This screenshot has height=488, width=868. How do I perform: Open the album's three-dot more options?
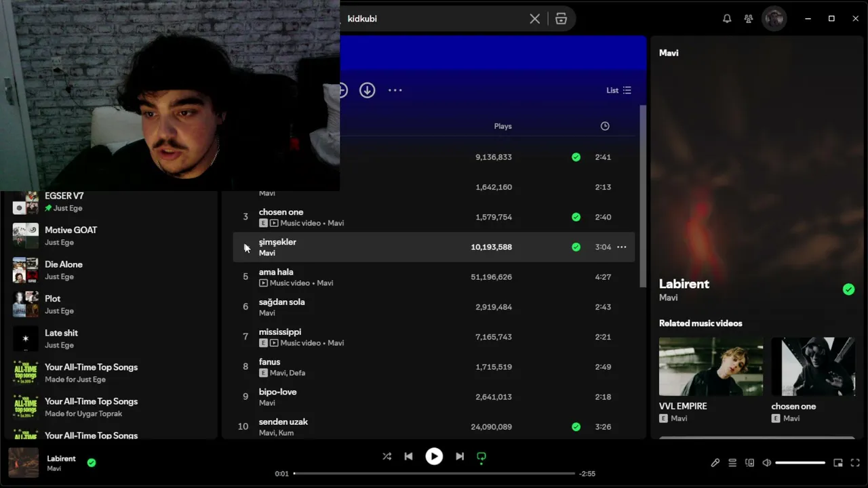(395, 90)
